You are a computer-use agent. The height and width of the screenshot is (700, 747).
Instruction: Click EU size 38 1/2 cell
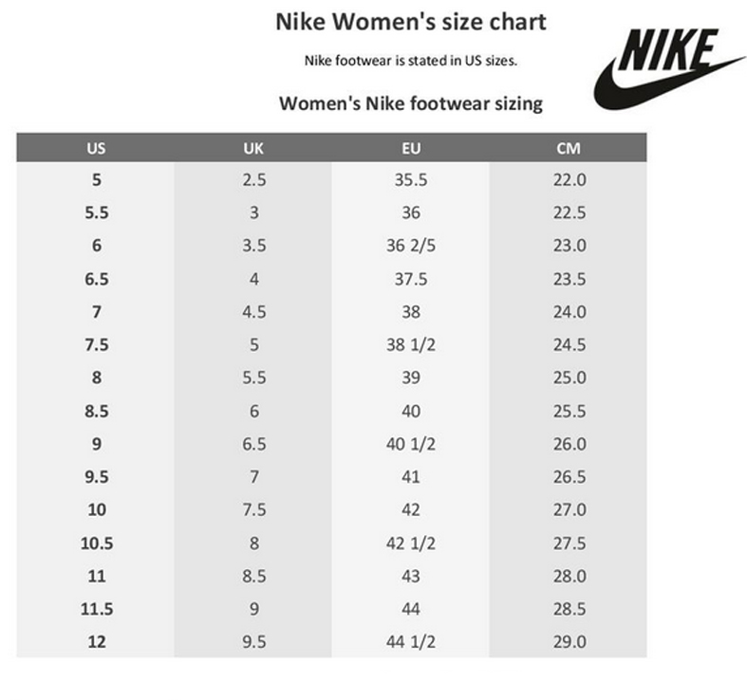point(411,344)
